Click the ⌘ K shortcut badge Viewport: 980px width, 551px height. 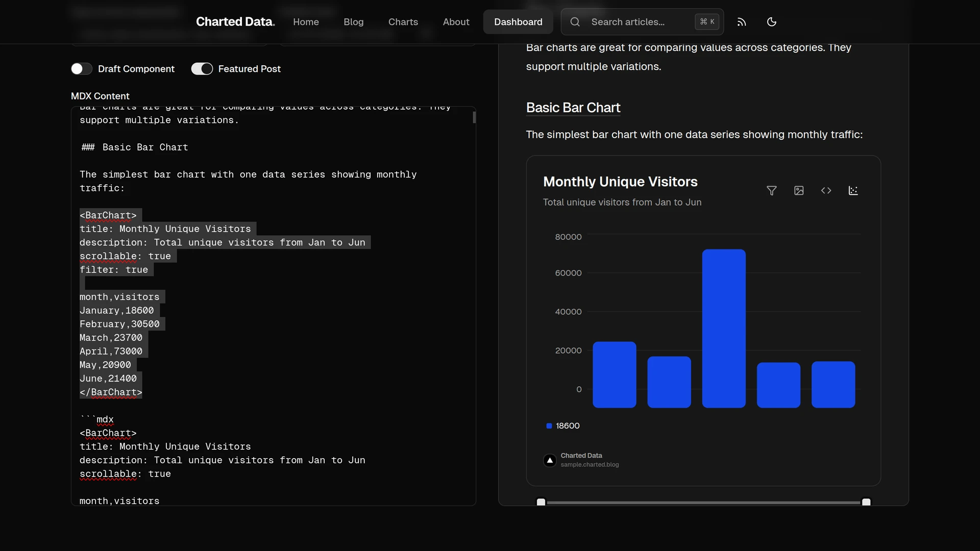coord(707,22)
